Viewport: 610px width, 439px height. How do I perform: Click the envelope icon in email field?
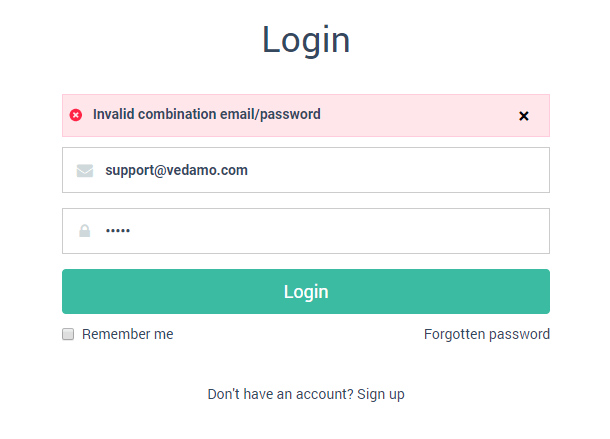[85, 170]
